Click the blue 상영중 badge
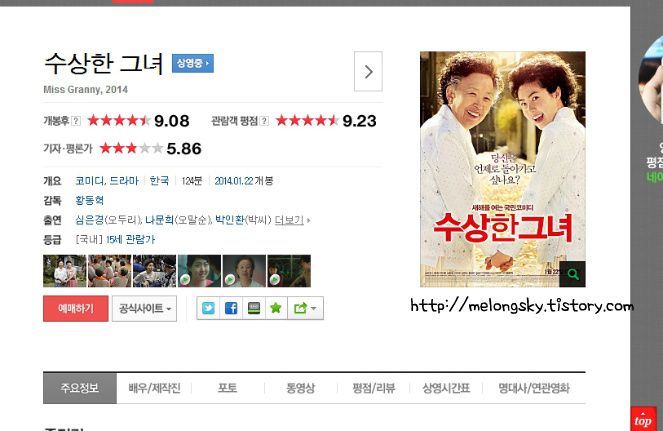 point(193,63)
